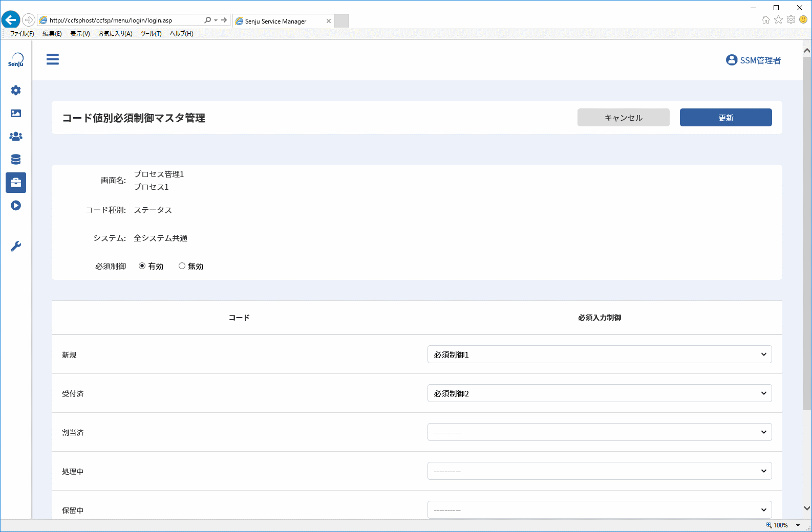Open the browser home icon
This screenshot has width=812, height=532.
pyautogui.click(x=766, y=20)
